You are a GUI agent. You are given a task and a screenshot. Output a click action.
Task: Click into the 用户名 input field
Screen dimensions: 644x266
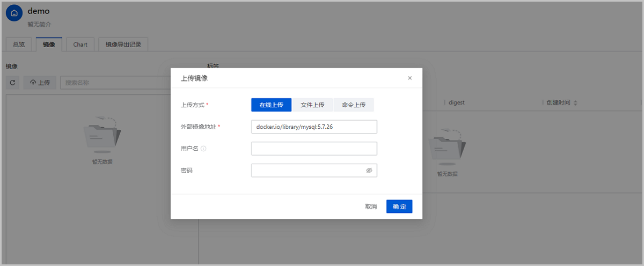(x=314, y=149)
